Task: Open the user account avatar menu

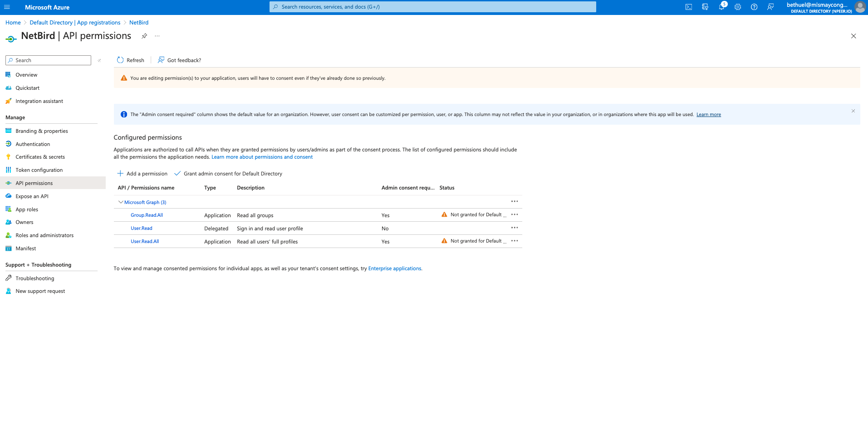Action: click(x=860, y=7)
